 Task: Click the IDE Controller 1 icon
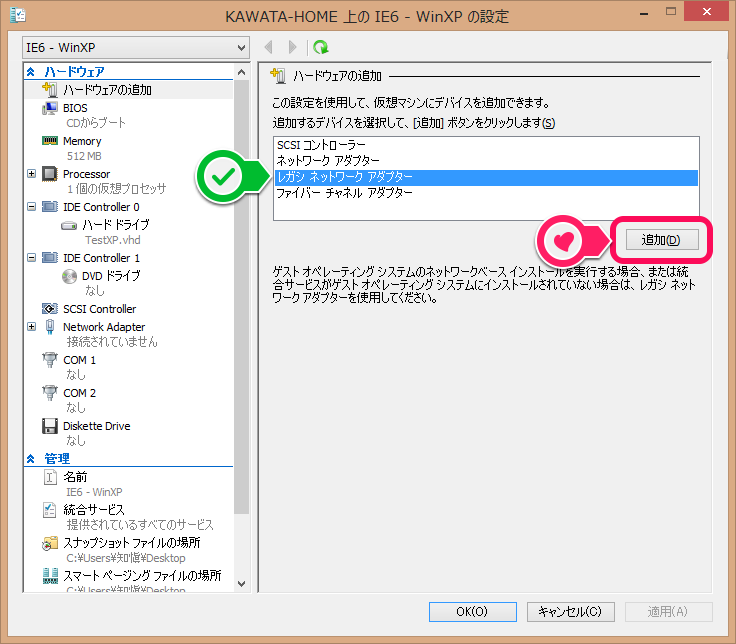pos(50,258)
